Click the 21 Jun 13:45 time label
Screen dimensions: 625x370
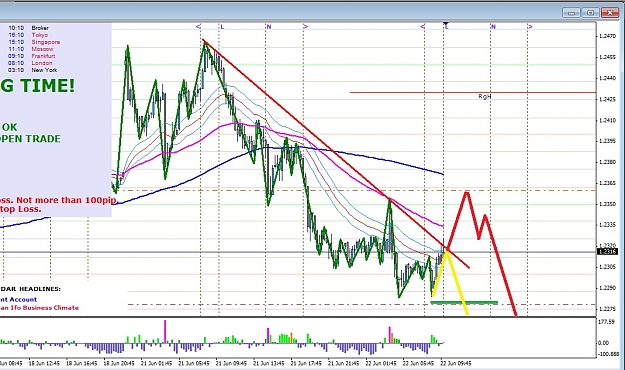269,363
